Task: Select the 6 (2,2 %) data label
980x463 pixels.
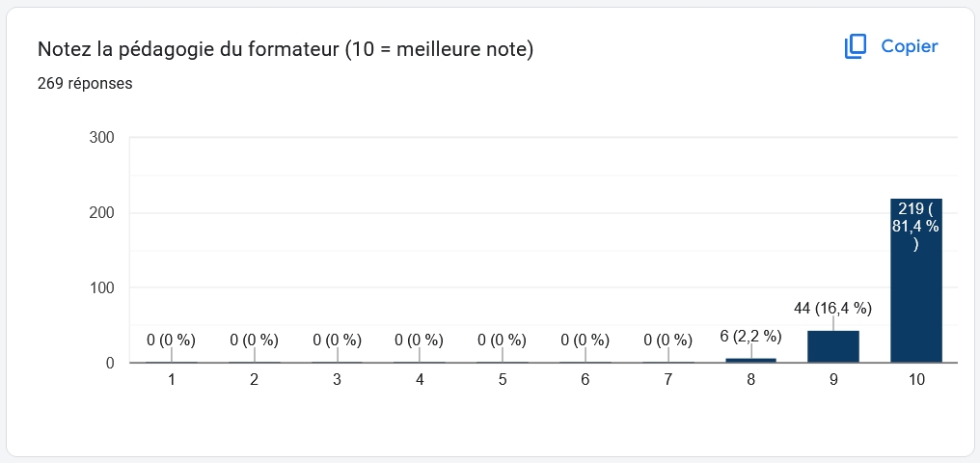Action: [x=750, y=337]
